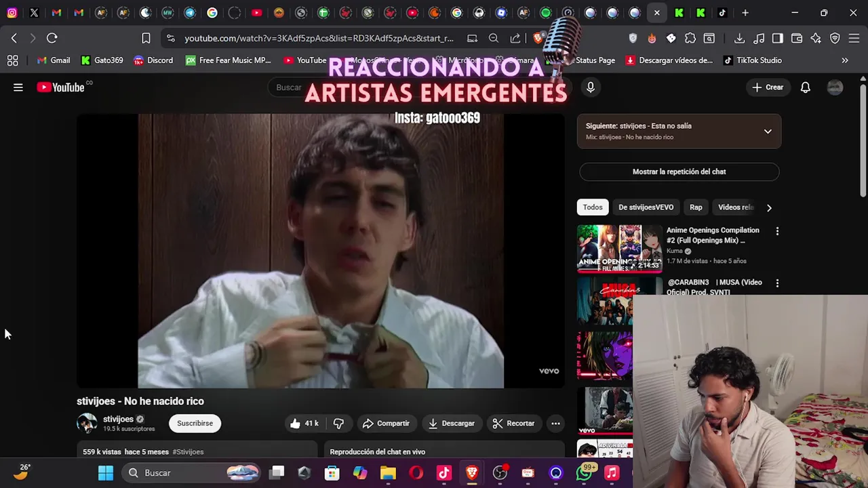Share the video with Compartir
868x488 pixels.
point(386,424)
